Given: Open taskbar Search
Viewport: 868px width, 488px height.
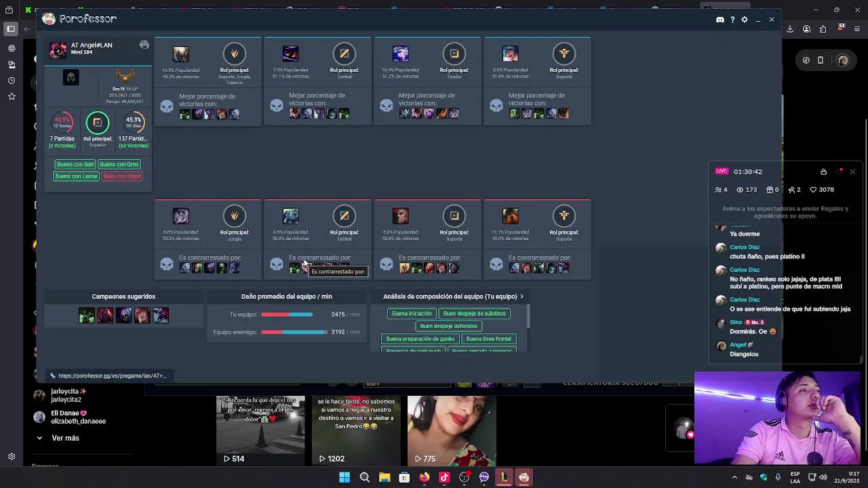Looking at the screenshot, I should (364, 477).
